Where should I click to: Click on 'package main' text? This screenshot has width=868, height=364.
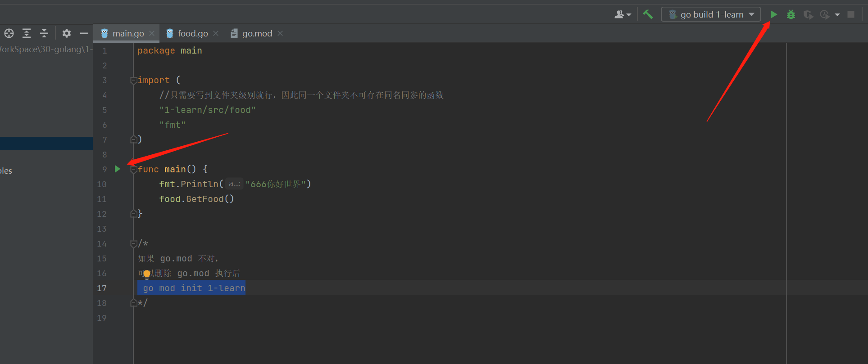[170, 50]
